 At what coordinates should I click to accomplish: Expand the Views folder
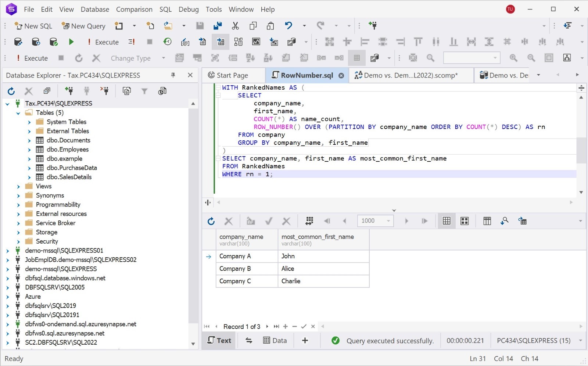18,187
